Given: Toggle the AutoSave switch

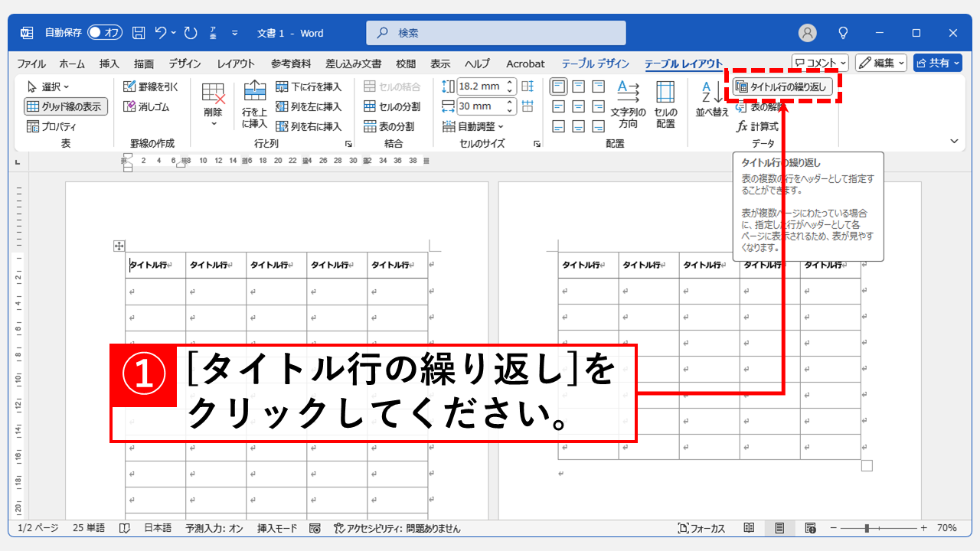Looking at the screenshot, I should click(x=105, y=33).
